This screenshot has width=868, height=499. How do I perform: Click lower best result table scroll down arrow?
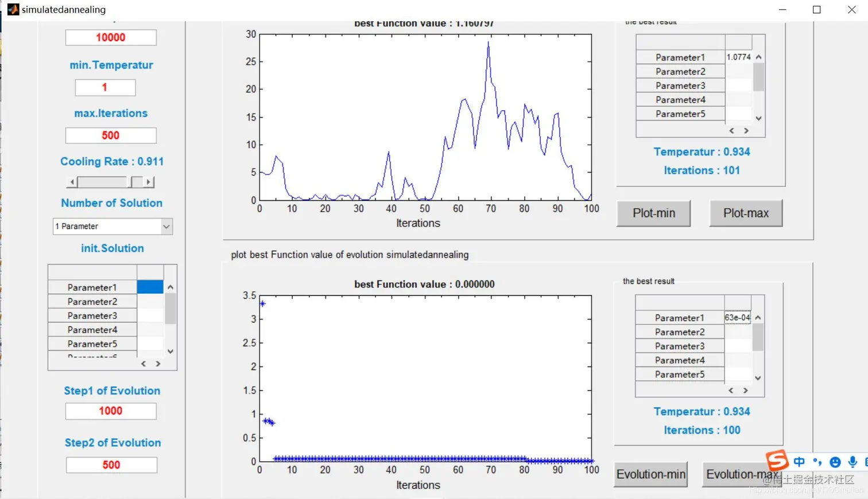(x=758, y=379)
